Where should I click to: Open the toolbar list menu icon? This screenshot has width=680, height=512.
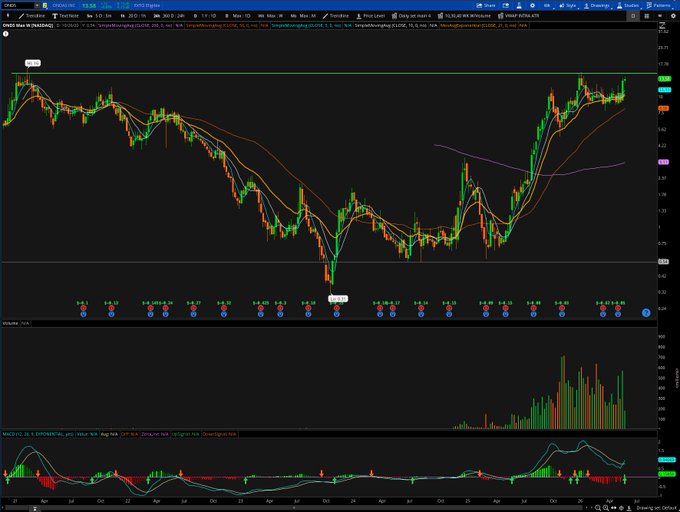[660, 16]
